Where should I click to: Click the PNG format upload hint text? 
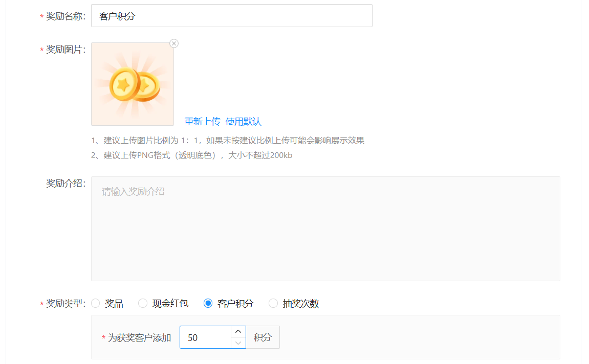point(191,155)
